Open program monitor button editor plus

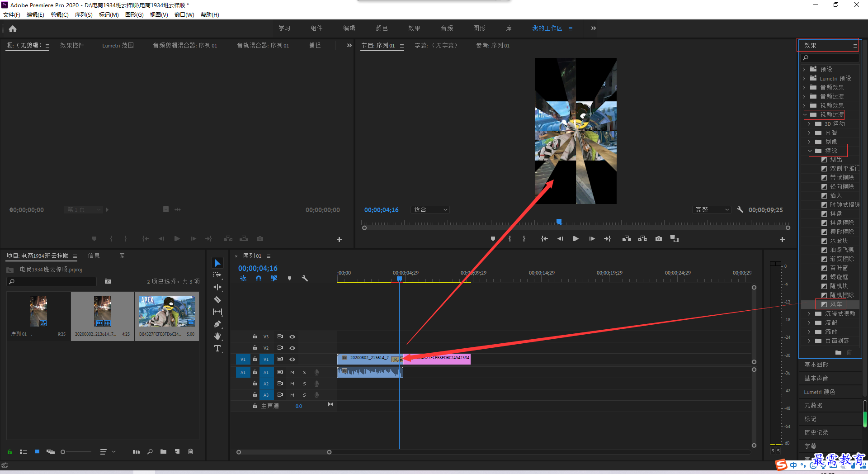(782, 239)
